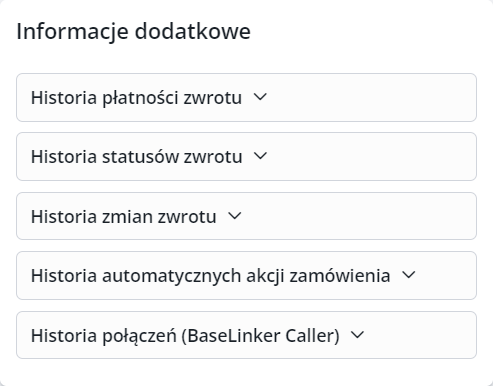This screenshot has height=386, width=493.
Task: Click blank space in Historia zmian zwrotu row
Action: 358,216
